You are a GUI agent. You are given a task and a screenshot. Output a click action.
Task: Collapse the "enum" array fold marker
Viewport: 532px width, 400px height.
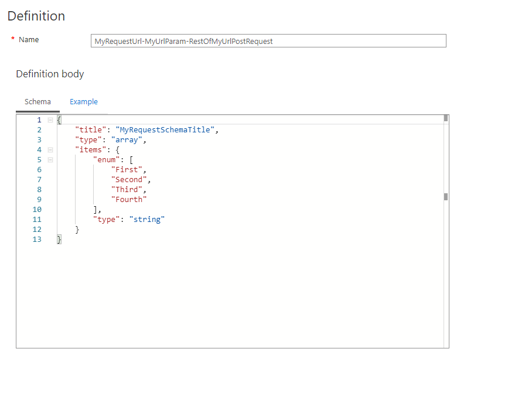point(50,159)
